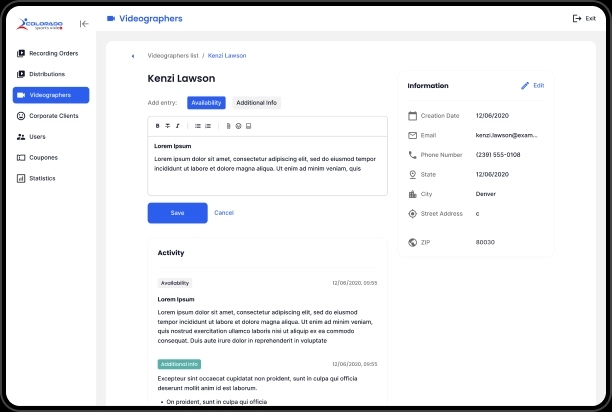Insert a numbered list
The width and height of the screenshot is (612, 412).
208,126
